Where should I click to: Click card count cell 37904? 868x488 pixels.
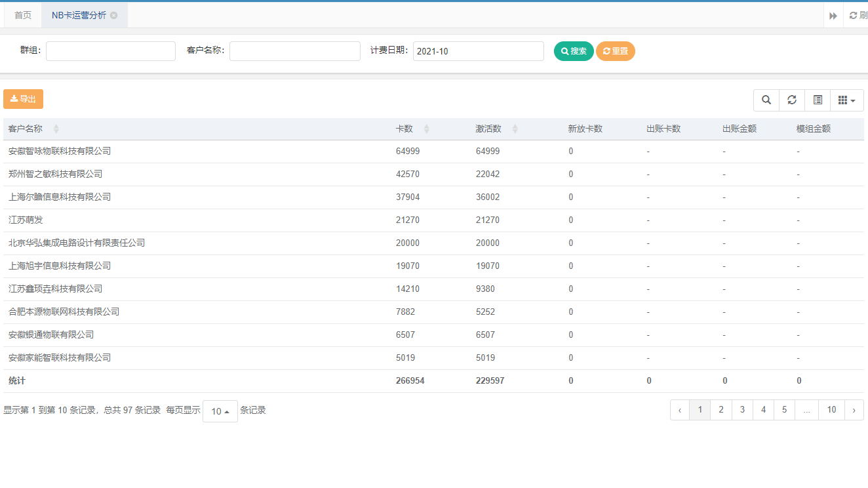[x=408, y=197]
